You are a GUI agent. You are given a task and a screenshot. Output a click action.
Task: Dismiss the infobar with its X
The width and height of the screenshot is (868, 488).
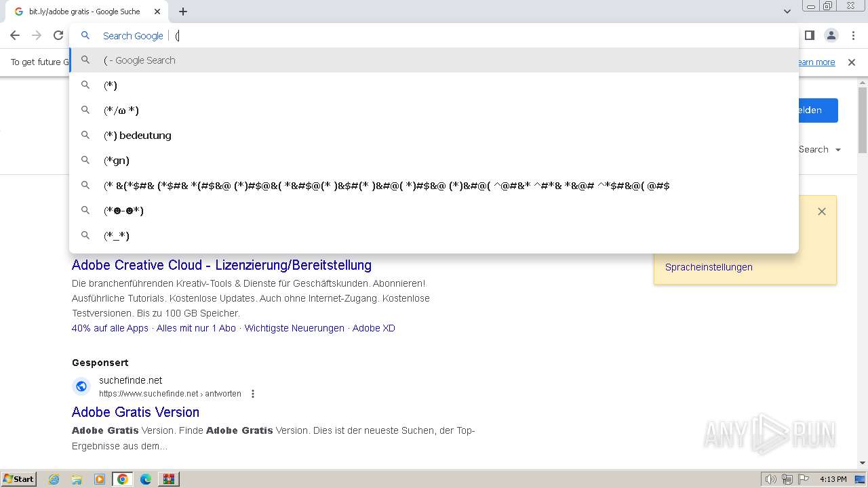852,62
